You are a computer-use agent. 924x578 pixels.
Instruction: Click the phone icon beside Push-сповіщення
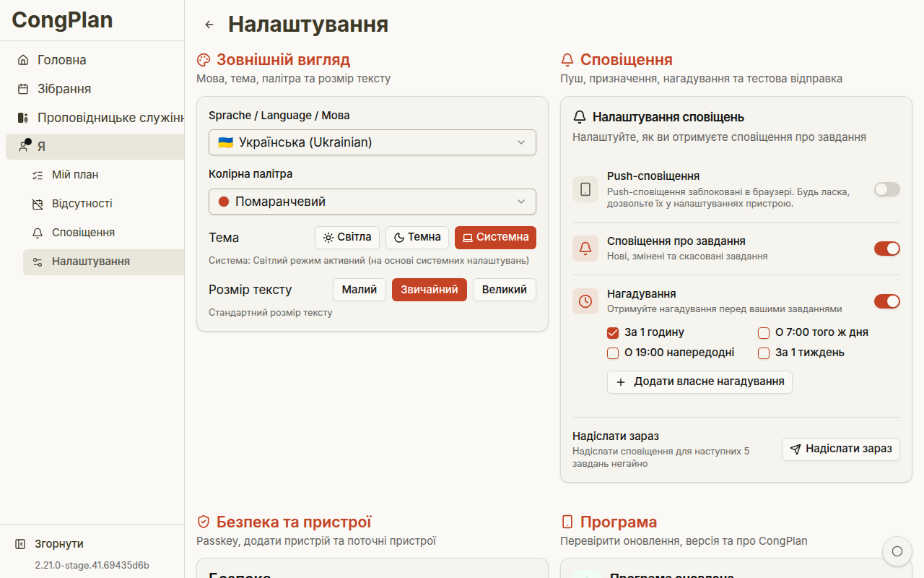point(585,189)
